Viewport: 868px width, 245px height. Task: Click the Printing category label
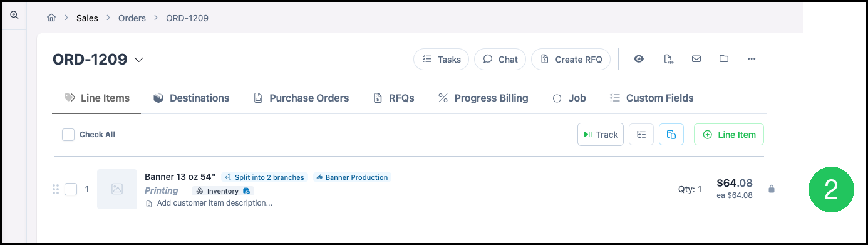click(162, 190)
